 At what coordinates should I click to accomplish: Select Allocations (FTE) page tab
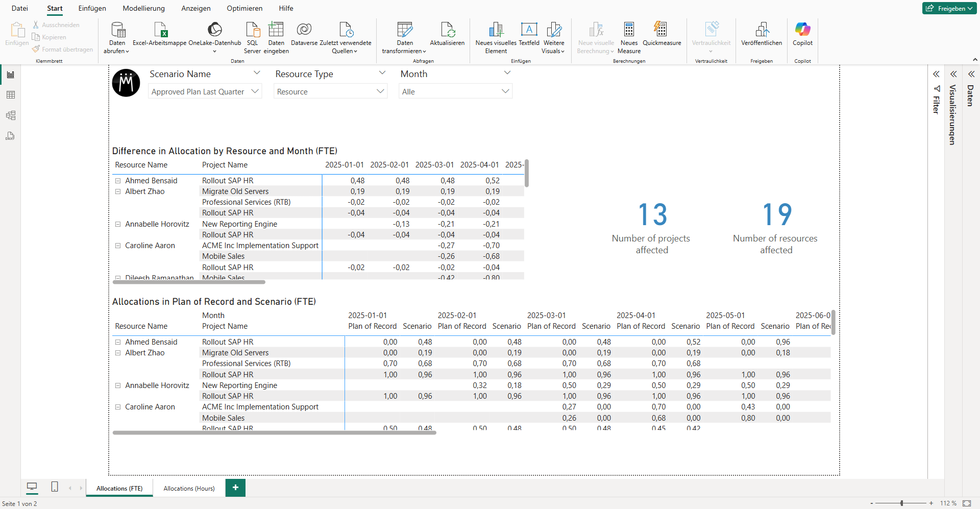[x=119, y=488]
